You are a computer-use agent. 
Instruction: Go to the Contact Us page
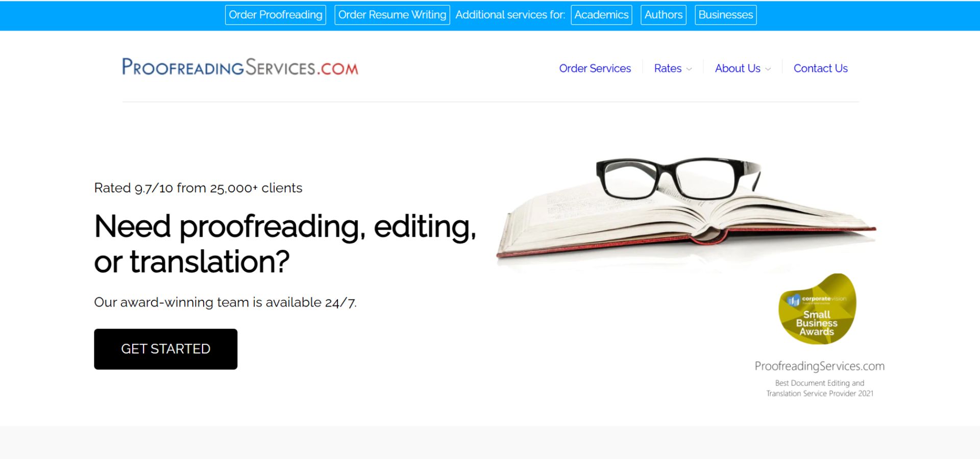(821, 68)
